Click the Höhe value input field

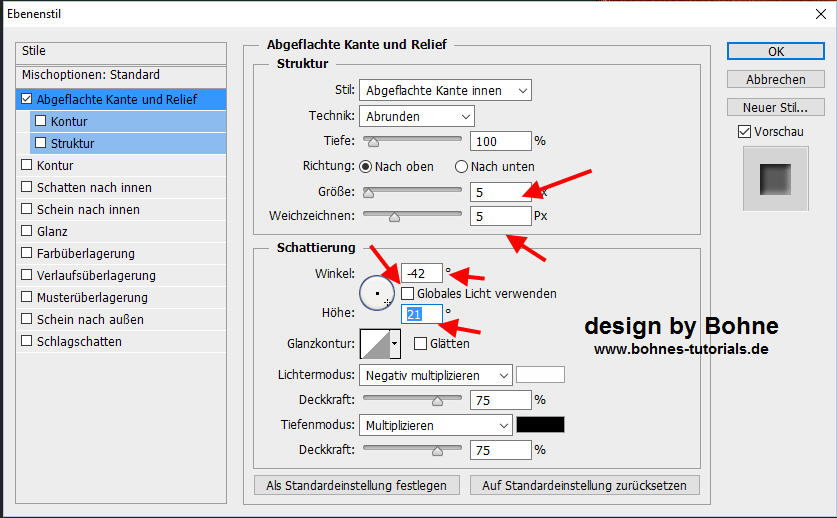click(x=421, y=314)
